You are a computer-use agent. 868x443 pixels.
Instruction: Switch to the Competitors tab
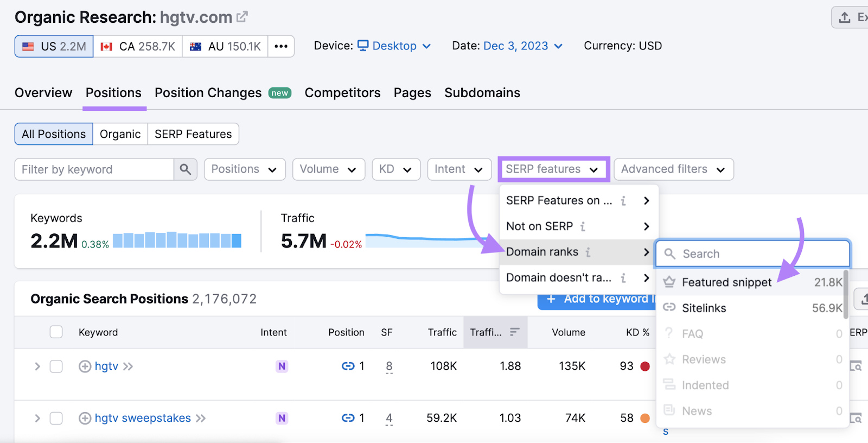tap(342, 93)
